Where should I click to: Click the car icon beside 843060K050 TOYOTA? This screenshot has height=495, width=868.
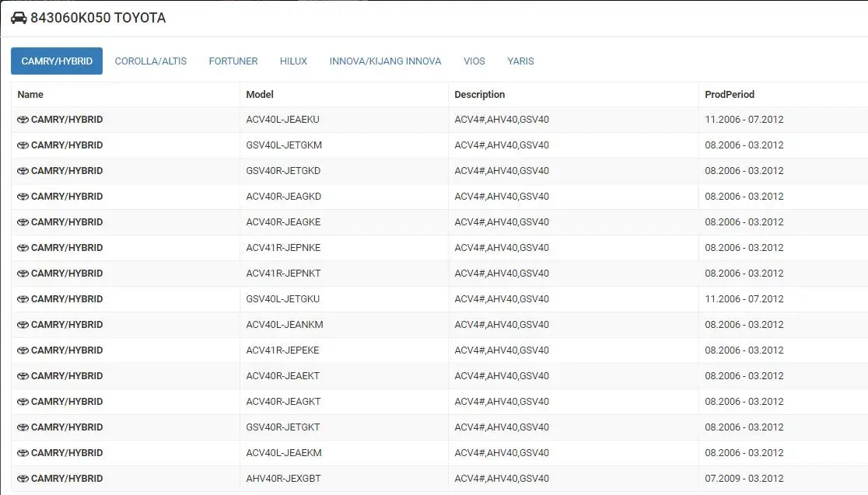[18, 18]
